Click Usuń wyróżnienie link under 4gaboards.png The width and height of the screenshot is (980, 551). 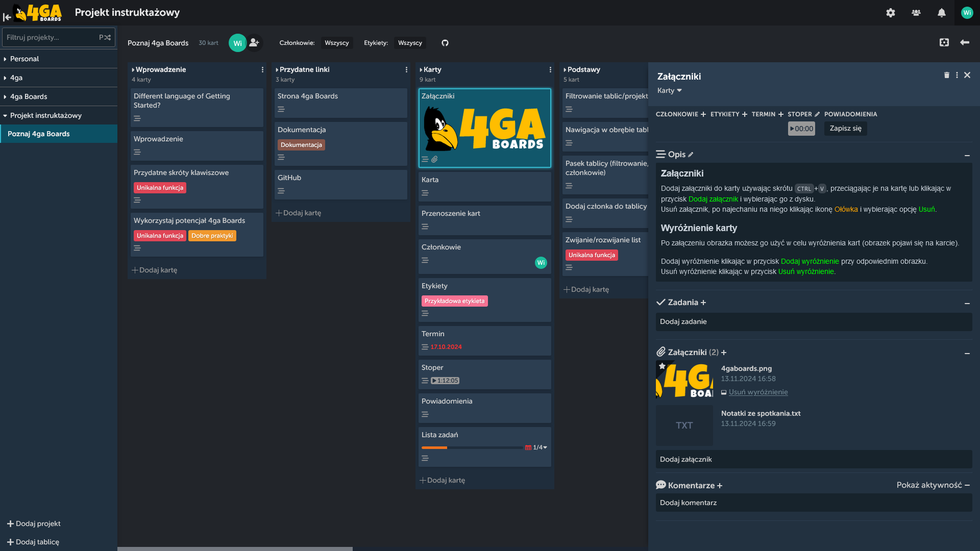point(758,392)
